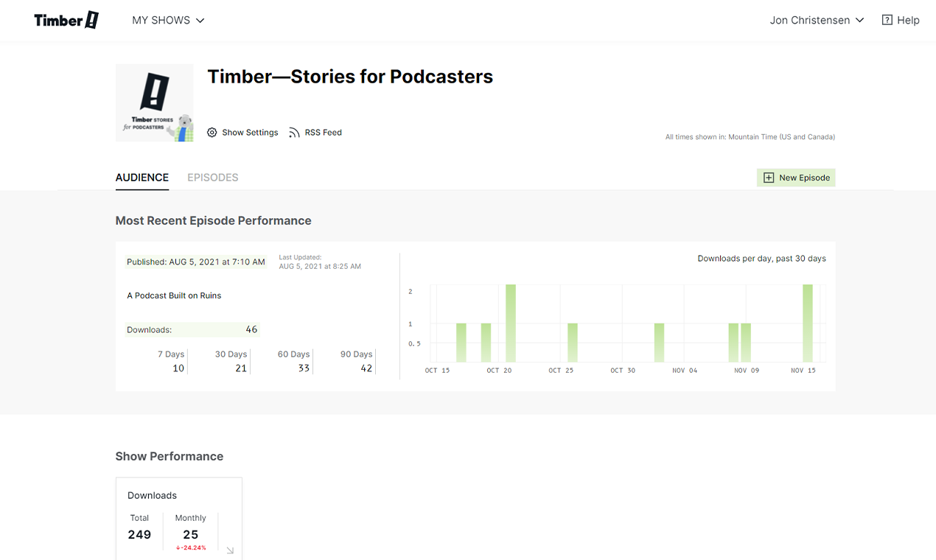
Task: Click the chart bar at NOV 15
Action: click(808, 323)
